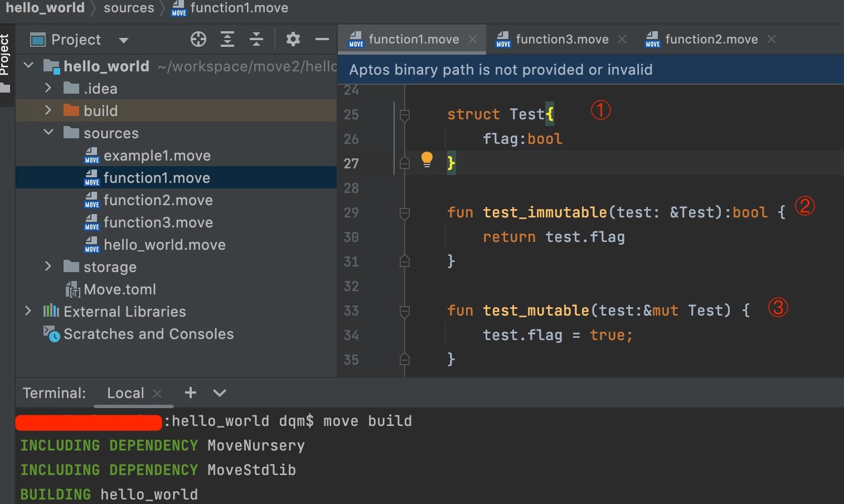Click the Move.toml file icon

[x=72, y=289]
